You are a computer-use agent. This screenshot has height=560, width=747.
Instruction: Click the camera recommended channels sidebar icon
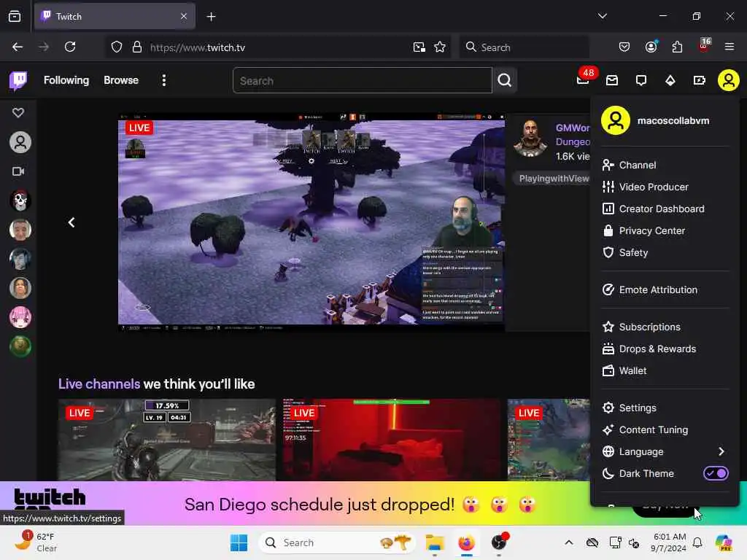18,171
